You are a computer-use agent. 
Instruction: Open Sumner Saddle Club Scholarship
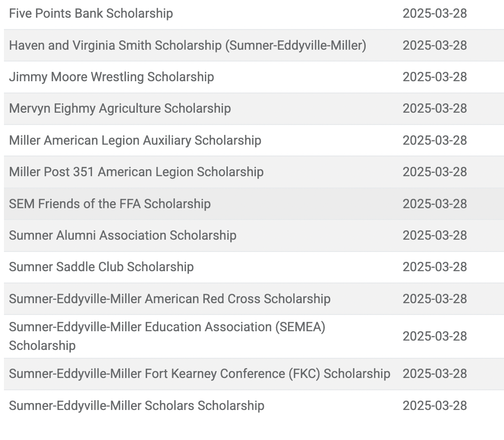point(101,267)
